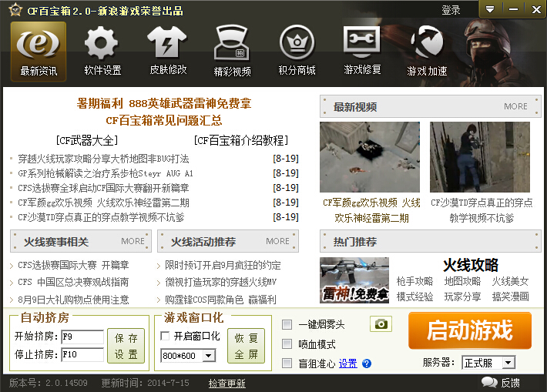Screen dimensions: 547x392
Task: Open the CF军颜gg欢乐视频 video thumbnail
Action: [x=370, y=157]
